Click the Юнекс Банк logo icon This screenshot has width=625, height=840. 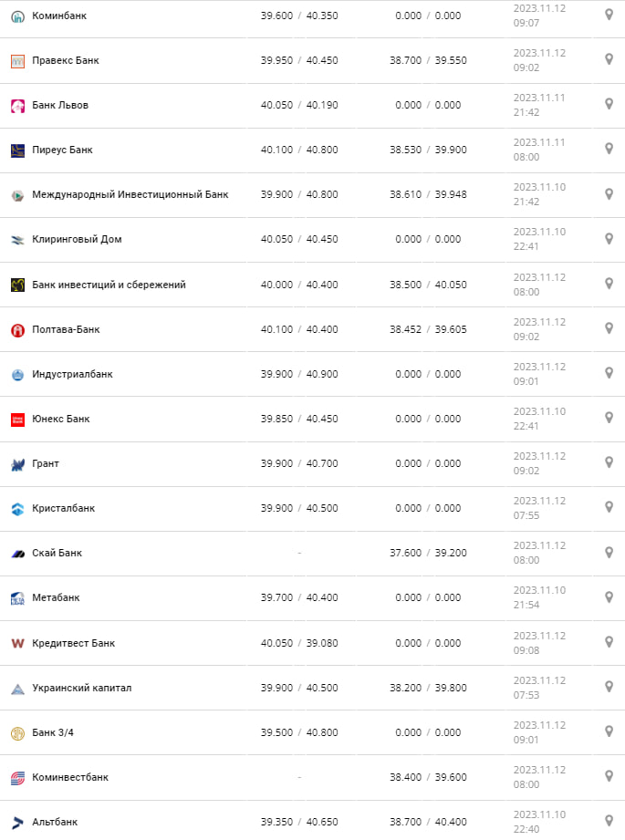point(17,420)
